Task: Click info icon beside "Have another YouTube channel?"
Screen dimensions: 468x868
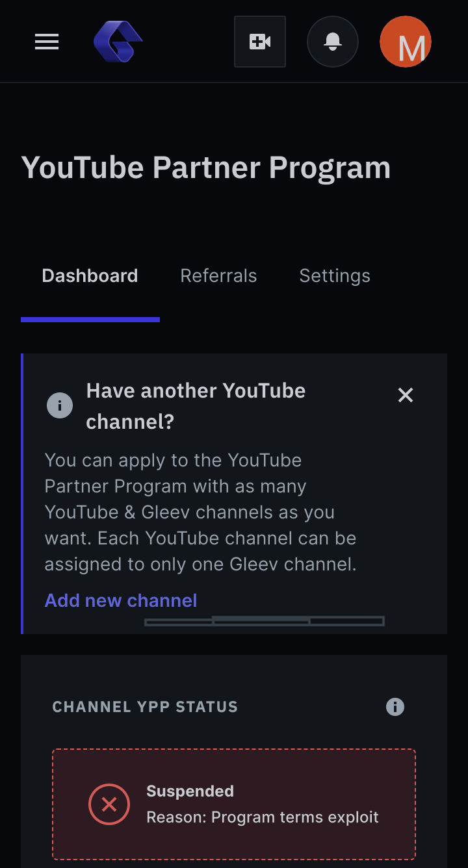Action: pyautogui.click(x=60, y=406)
